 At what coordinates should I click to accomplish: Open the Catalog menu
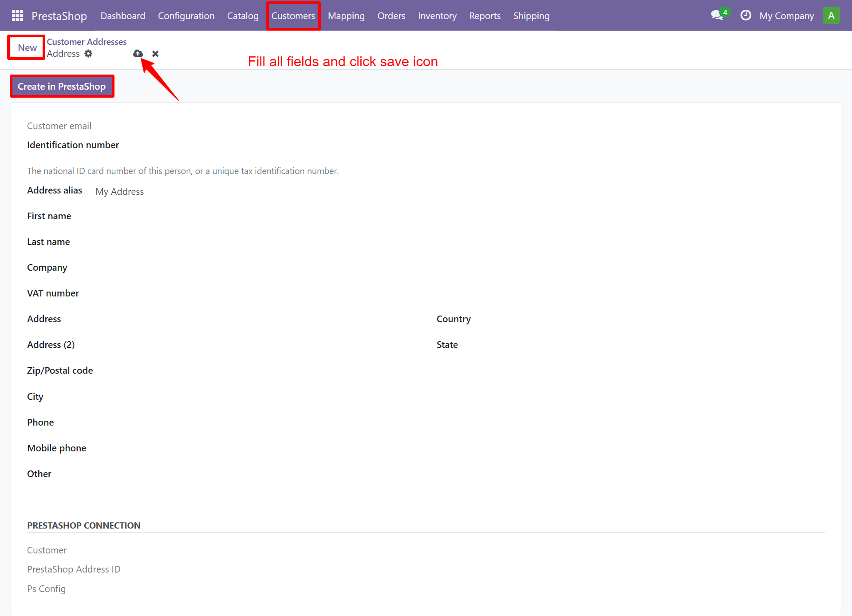pyautogui.click(x=243, y=16)
